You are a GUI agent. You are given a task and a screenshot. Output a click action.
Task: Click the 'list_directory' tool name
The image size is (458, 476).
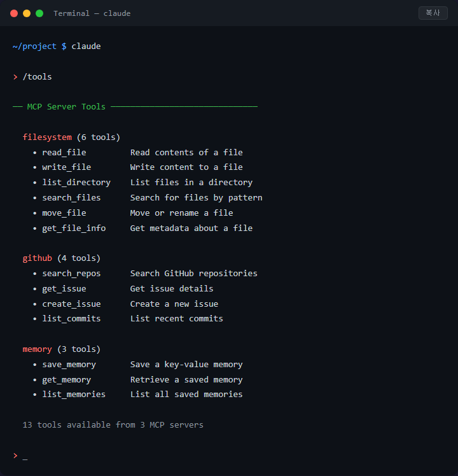tap(76, 183)
